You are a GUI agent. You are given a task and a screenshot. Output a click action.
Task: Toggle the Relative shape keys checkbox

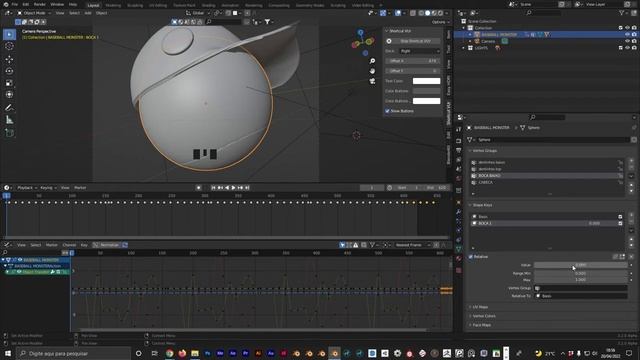tap(471, 257)
